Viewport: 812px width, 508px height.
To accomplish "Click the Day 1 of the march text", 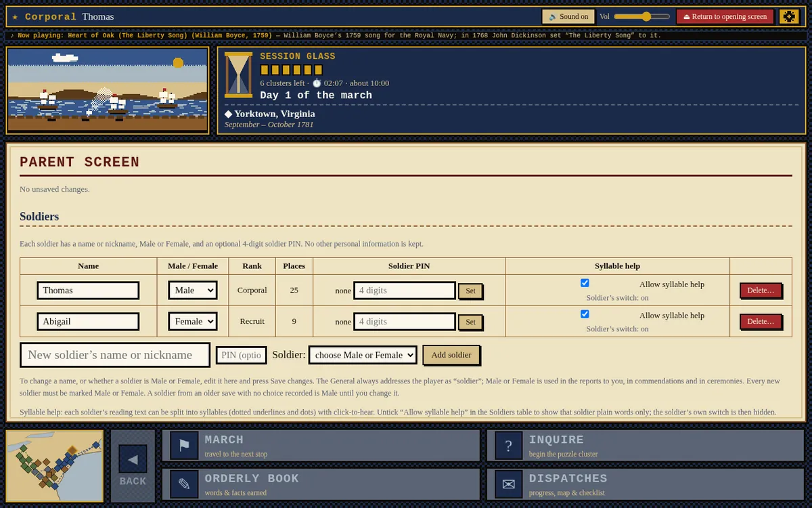I will coord(316,96).
